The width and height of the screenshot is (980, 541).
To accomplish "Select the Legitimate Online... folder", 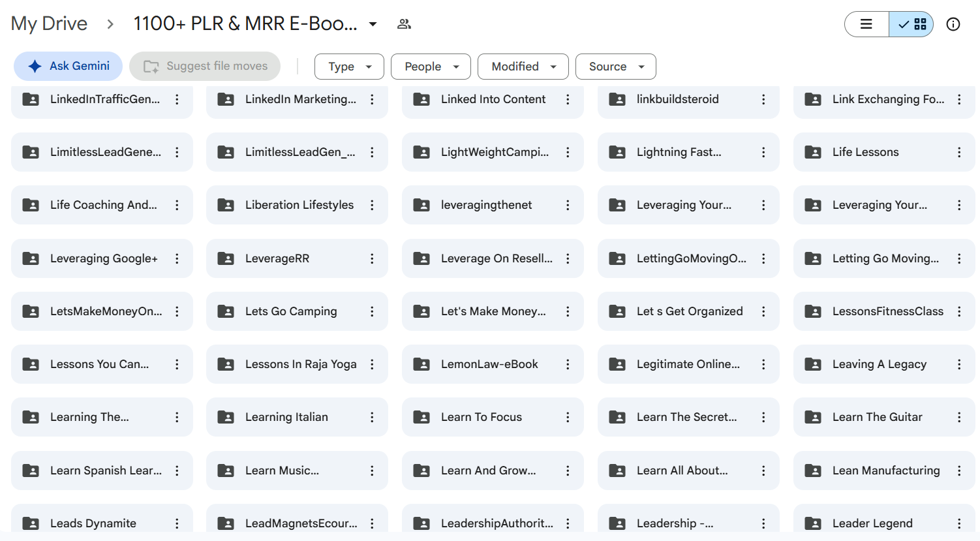I will click(x=688, y=364).
